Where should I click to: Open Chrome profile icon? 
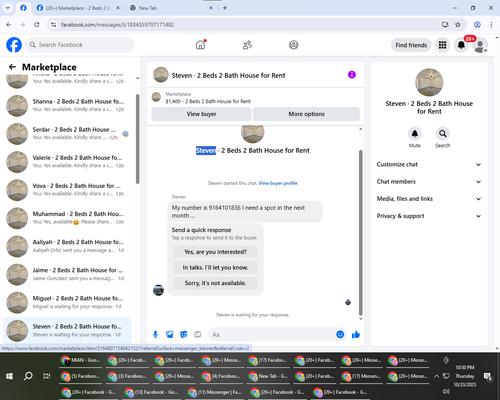click(477, 24)
